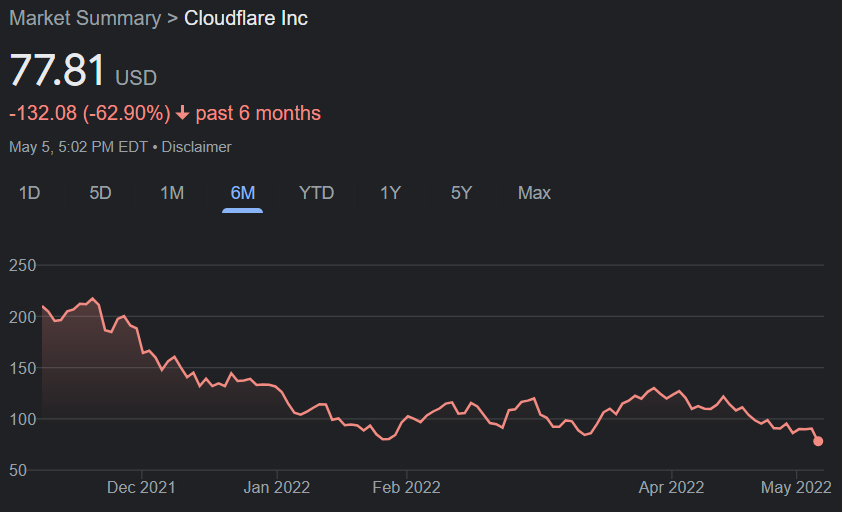Click the May 2022 axis label

[x=796, y=487]
